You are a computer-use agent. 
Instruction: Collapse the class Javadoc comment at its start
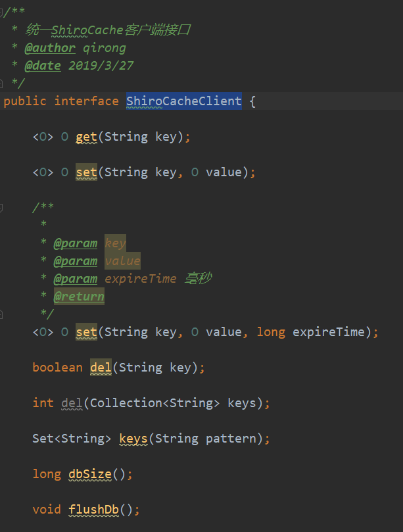(x=2, y=12)
